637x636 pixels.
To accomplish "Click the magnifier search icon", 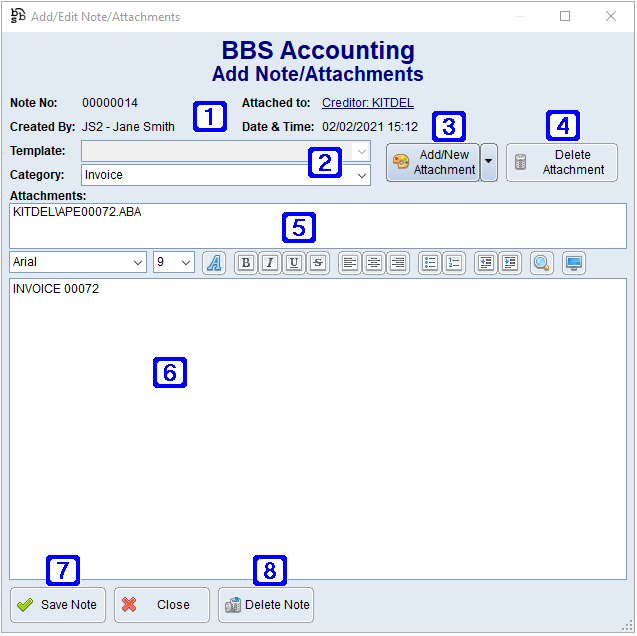I will (542, 263).
